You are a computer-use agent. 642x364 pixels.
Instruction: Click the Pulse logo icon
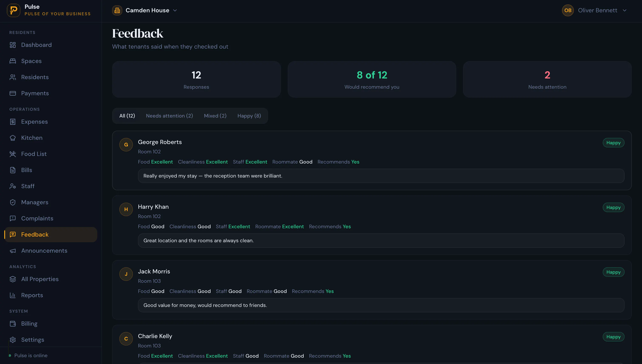pyautogui.click(x=14, y=10)
